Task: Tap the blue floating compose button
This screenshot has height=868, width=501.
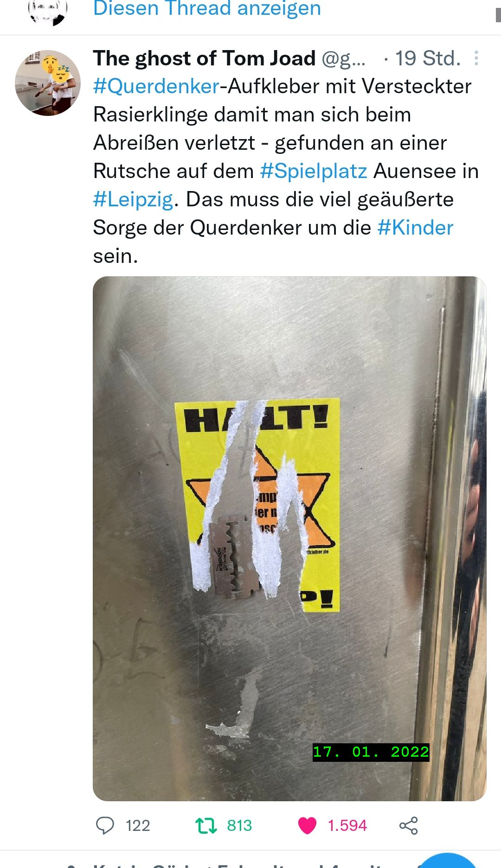Action: coord(448,862)
